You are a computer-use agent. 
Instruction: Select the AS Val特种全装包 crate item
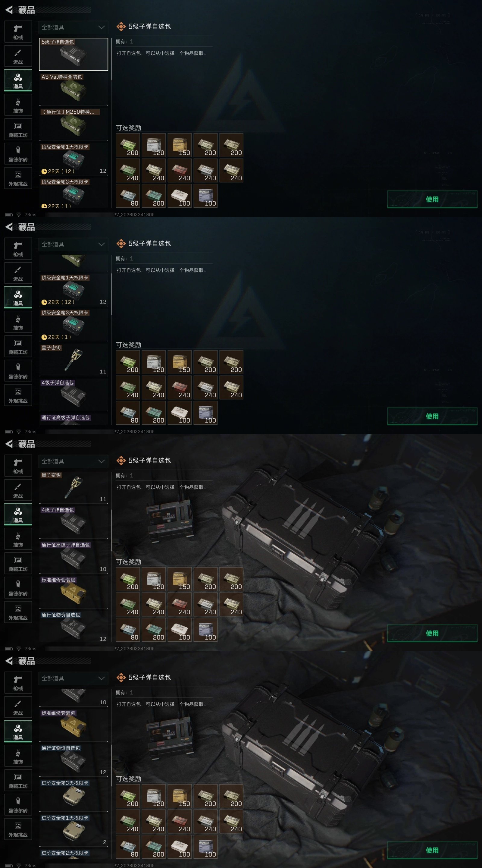tap(74, 89)
